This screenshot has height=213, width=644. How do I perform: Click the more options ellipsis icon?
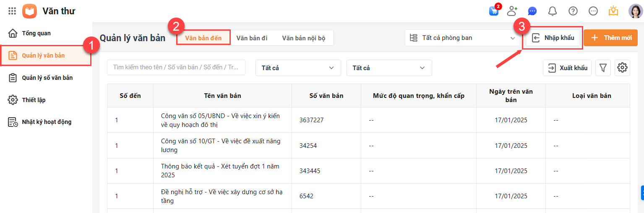[593, 11]
